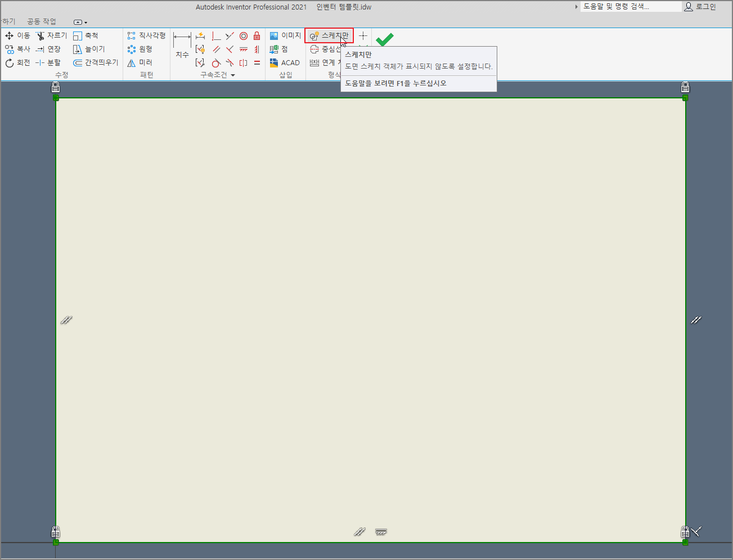This screenshot has height=560, width=733.
Task: Apply vertical constraint
Action: [x=257, y=49]
